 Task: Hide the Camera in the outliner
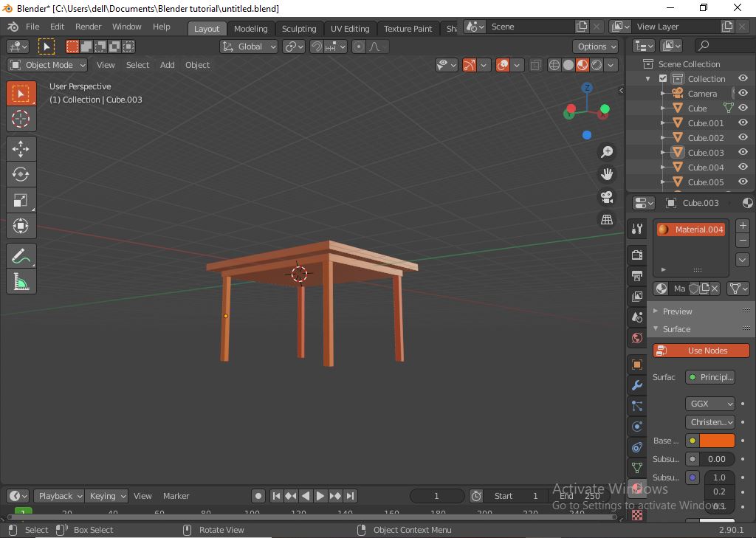(743, 93)
